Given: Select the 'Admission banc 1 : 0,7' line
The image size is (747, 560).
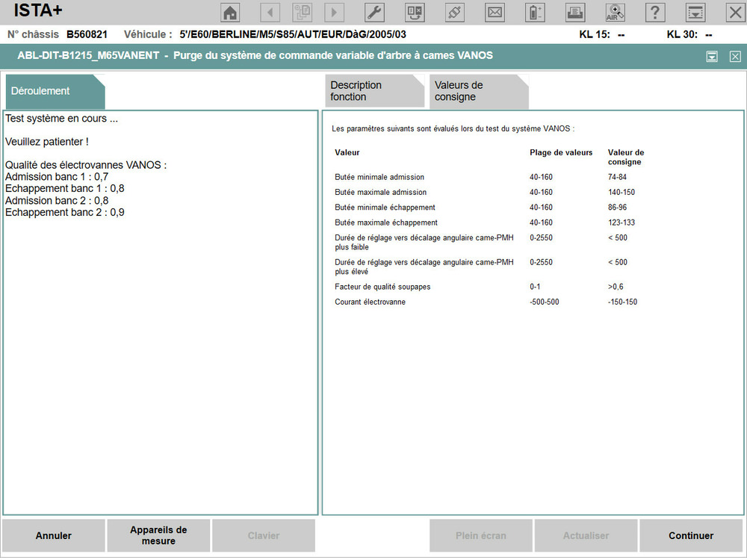Looking at the screenshot, I should point(57,177).
